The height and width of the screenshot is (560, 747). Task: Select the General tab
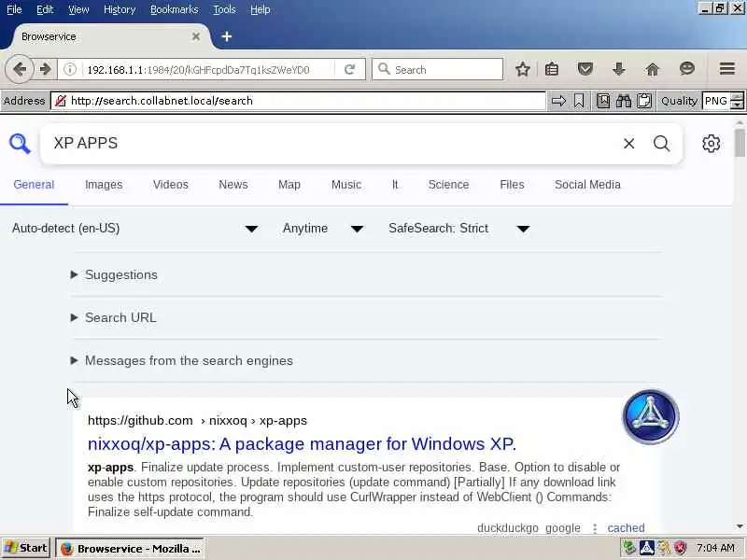pyautogui.click(x=34, y=185)
